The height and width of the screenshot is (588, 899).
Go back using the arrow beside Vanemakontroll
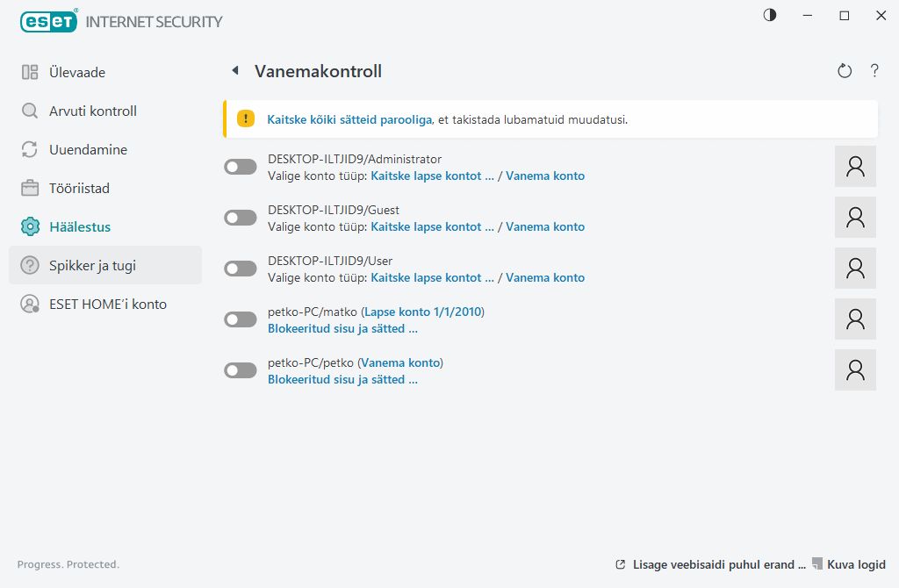234,71
